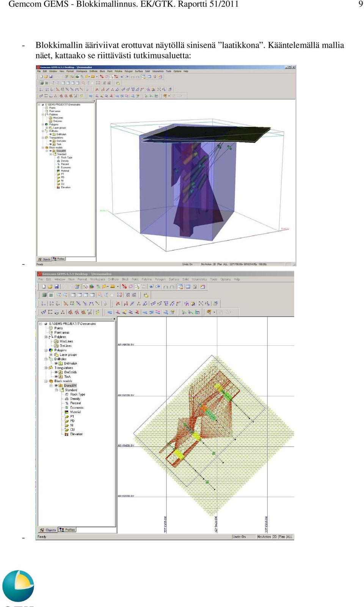
Task: Collapse the Triangulations node in the plan-view tree
Action: click(x=46, y=368)
